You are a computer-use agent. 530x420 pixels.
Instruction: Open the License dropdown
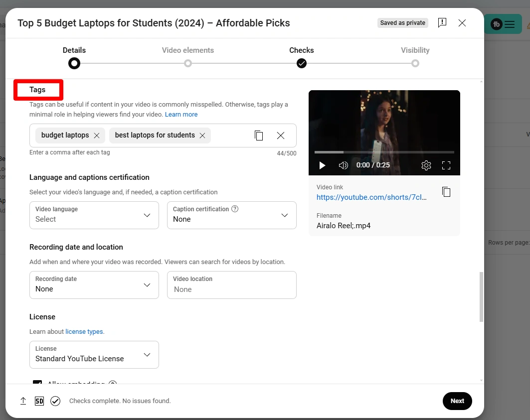94,355
